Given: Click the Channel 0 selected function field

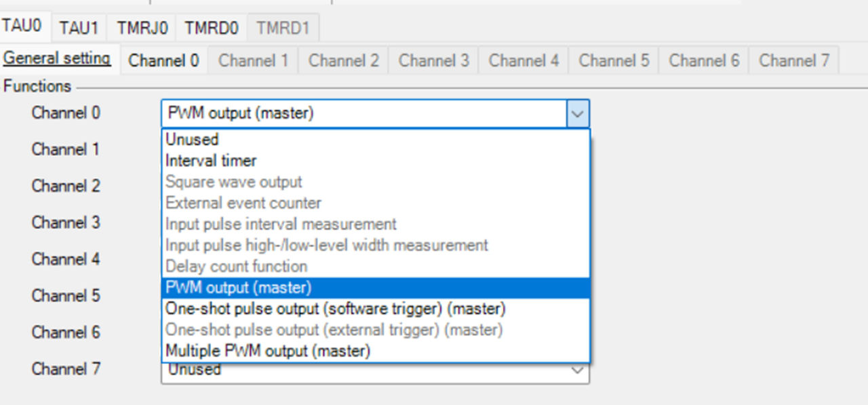Looking at the screenshot, I should click(364, 114).
